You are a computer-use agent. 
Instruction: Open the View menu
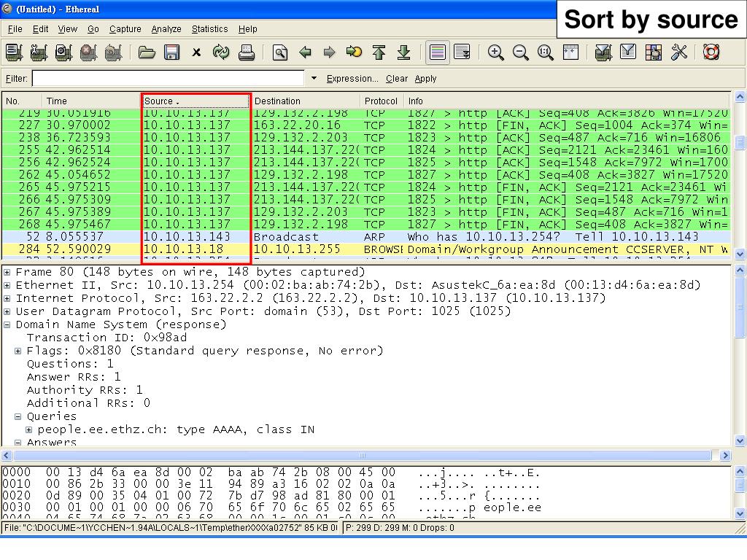point(68,29)
